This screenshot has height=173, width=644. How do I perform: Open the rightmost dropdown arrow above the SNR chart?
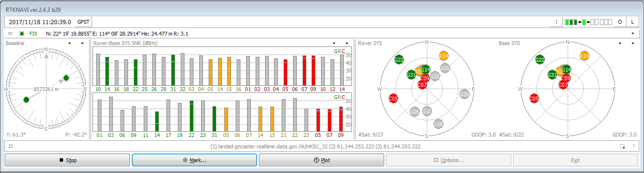tap(347, 43)
